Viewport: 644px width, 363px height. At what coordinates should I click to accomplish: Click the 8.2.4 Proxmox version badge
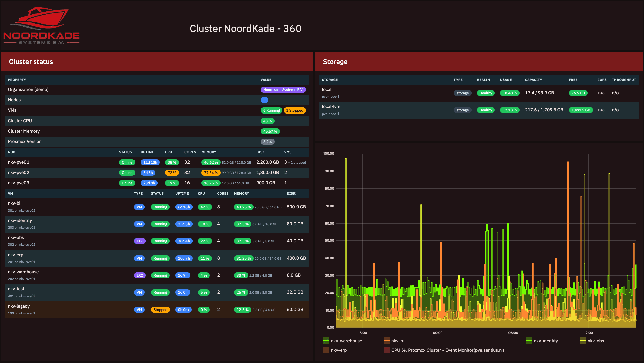tap(267, 142)
